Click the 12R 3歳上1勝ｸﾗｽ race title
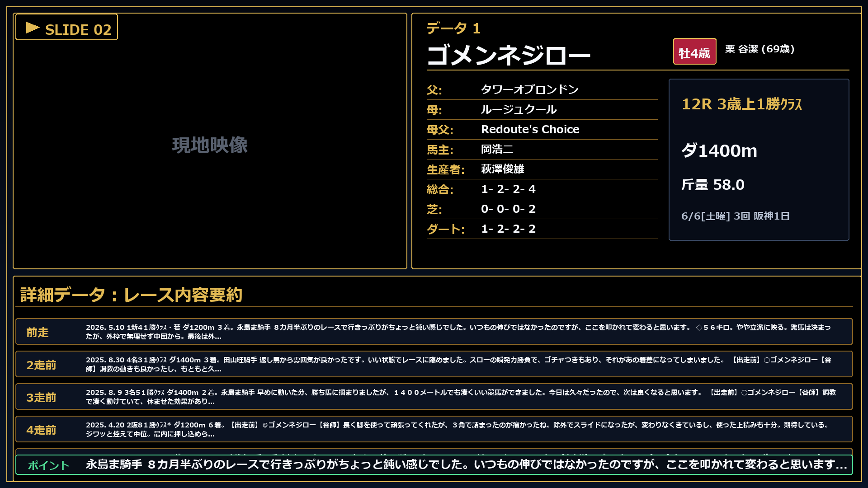This screenshot has width=868, height=488. 742,104
